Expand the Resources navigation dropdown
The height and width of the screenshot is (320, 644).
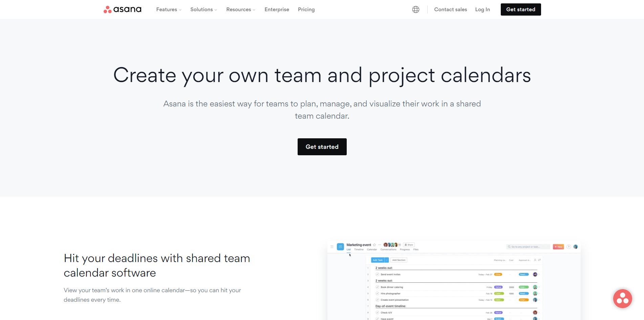coord(241,9)
